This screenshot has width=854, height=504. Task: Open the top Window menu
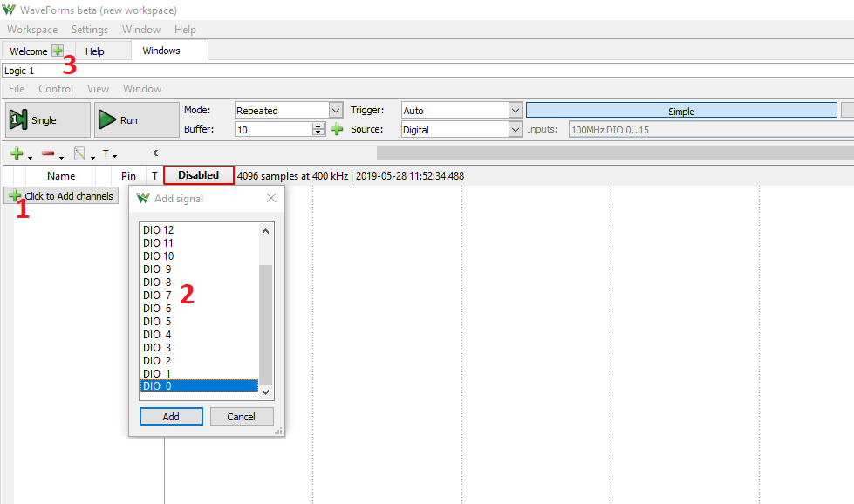(x=141, y=30)
